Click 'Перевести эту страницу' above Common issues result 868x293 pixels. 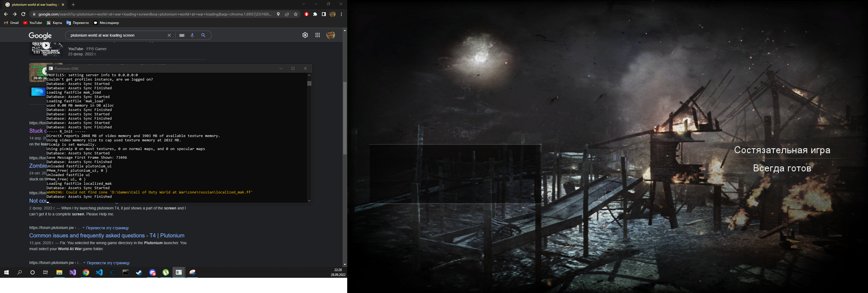107,228
